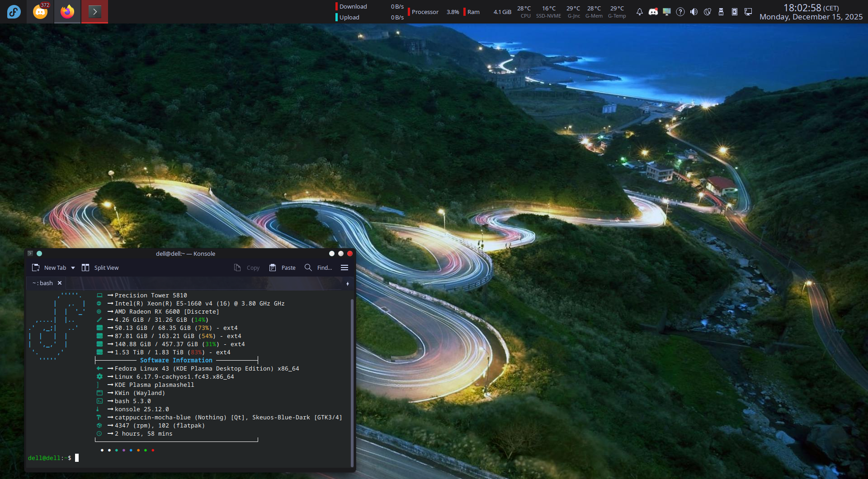Open the wired network tray icon

click(748, 12)
